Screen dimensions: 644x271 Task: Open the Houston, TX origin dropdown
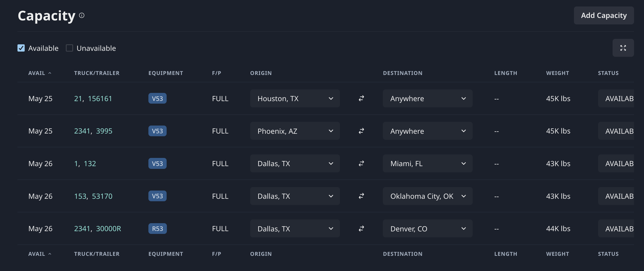point(295,98)
